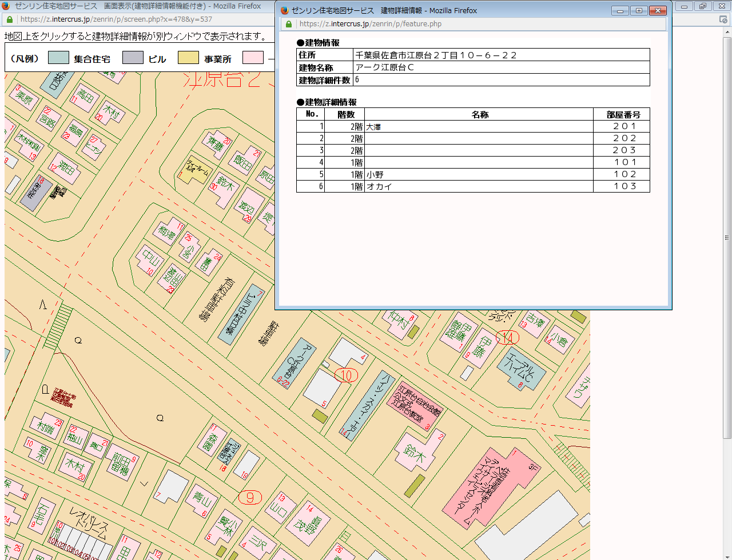The width and height of the screenshot is (732, 560).
Task: Click the scroll up arrow of the main page
Action: [x=727, y=32]
